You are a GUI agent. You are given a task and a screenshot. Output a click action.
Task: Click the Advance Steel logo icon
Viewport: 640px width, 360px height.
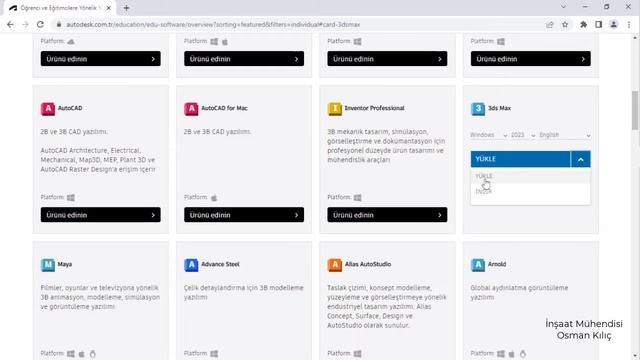[191, 264]
